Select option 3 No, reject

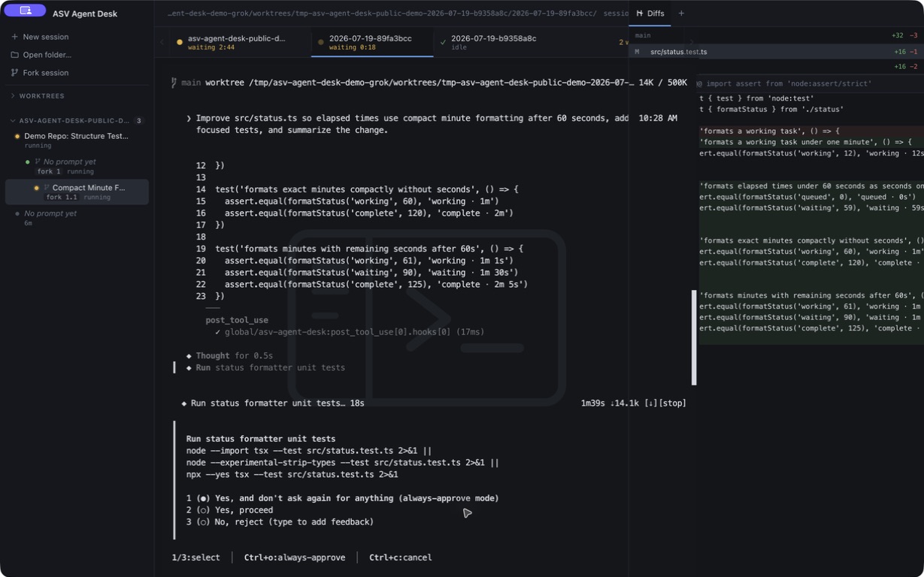[x=280, y=522]
